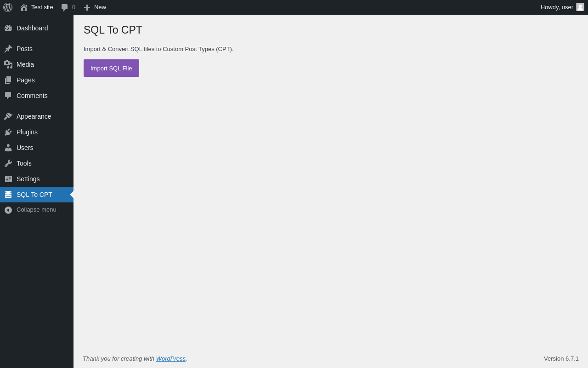The image size is (588, 368).
Task: Open the New content menu
Action: [x=95, y=7]
